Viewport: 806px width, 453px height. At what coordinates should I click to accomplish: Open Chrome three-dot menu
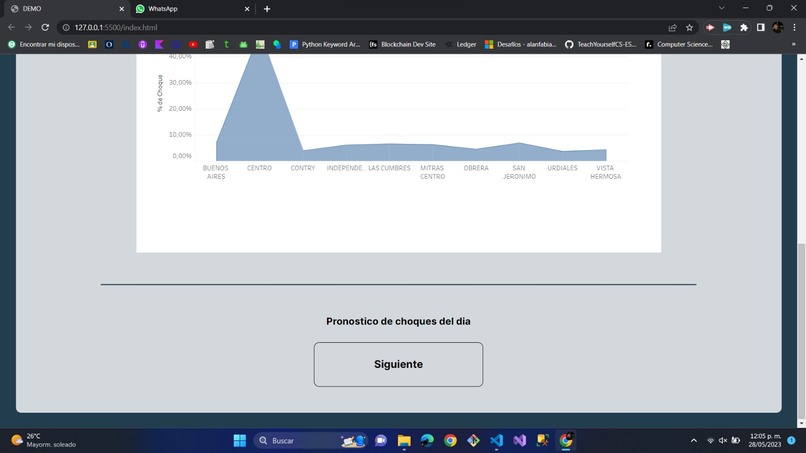coord(795,27)
